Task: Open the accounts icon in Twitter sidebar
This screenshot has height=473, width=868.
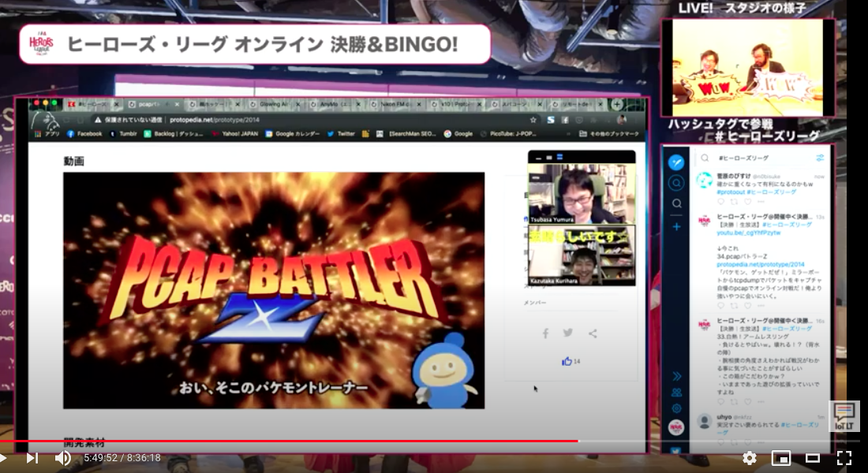Action: click(x=676, y=393)
